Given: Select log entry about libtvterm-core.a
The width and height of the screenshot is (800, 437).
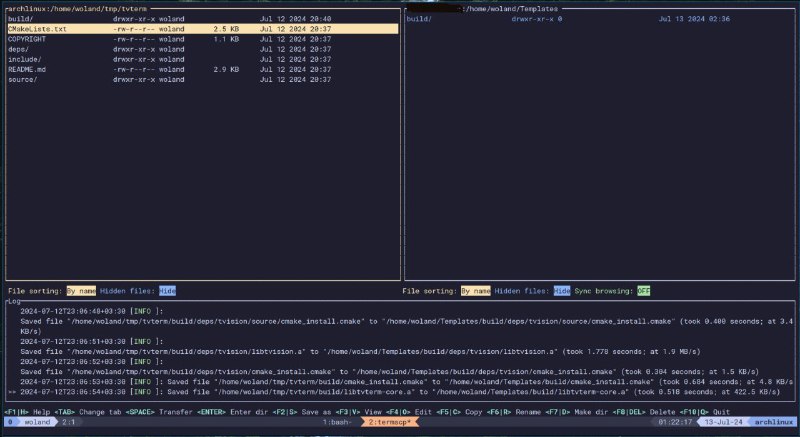Looking at the screenshot, I should point(400,392).
